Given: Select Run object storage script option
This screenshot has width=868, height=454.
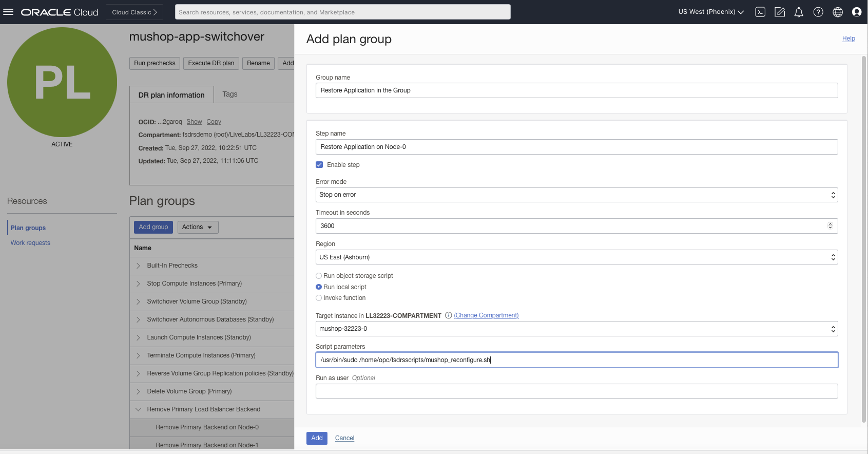Looking at the screenshot, I should click(x=319, y=276).
